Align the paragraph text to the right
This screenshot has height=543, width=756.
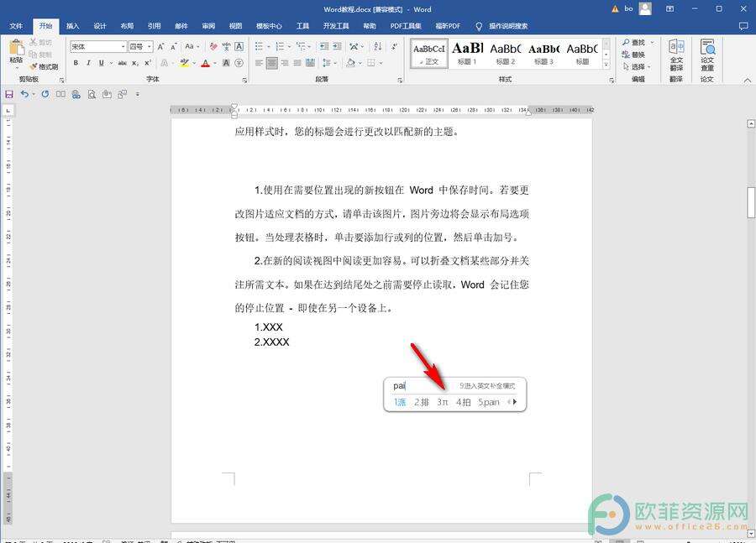pos(285,63)
